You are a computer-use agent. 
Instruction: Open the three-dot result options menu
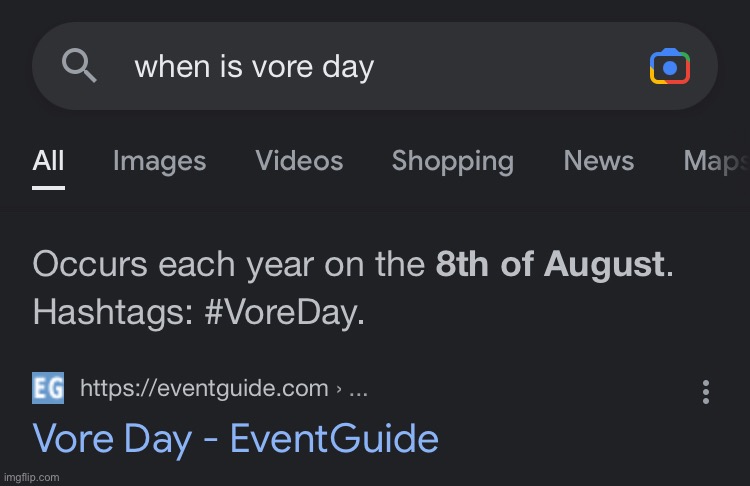click(x=706, y=391)
